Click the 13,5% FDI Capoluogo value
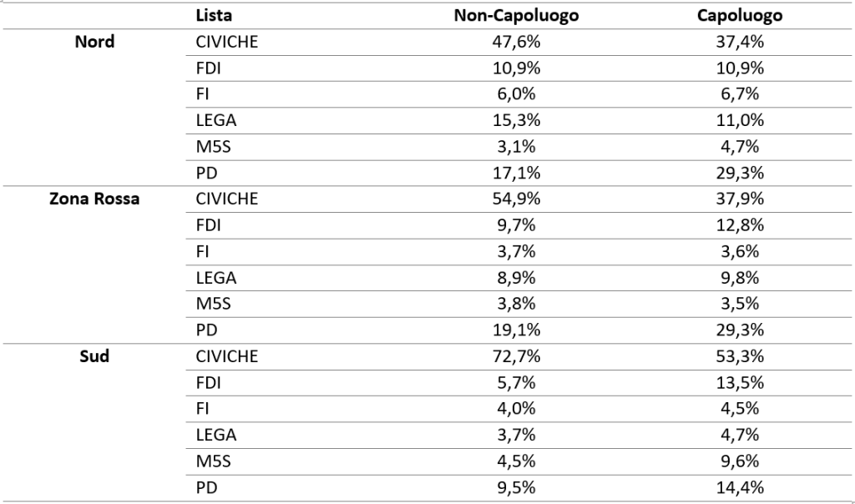This screenshot has width=855, height=504. click(x=740, y=383)
